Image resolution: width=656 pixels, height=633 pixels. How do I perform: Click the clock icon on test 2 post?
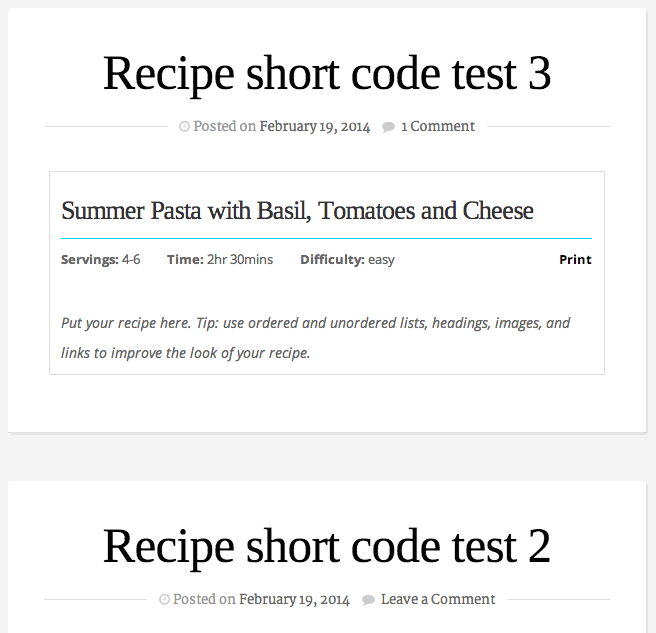[164, 600]
